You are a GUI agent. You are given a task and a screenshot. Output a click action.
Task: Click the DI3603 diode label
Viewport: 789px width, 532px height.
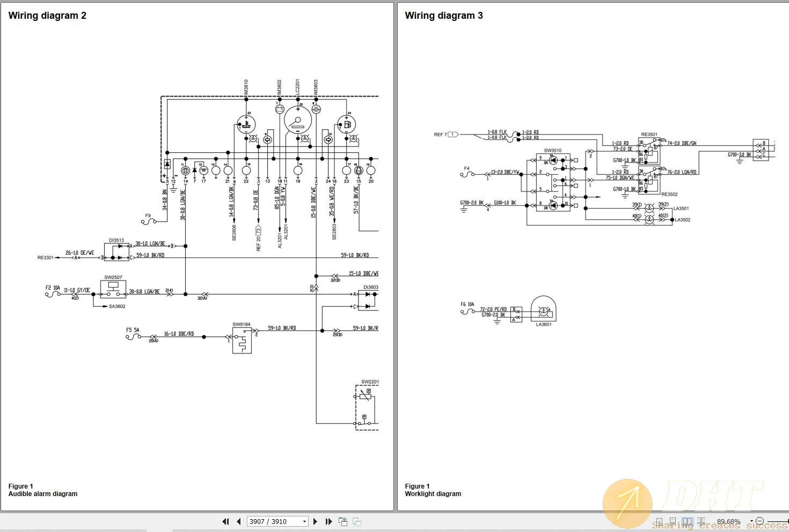[x=371, y=287]
